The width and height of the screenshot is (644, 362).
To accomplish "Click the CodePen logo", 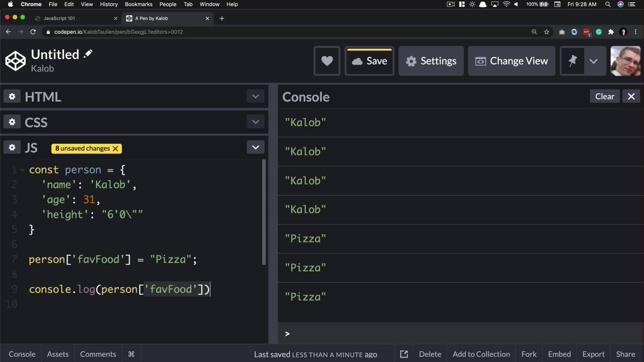I will click(15, 61).
